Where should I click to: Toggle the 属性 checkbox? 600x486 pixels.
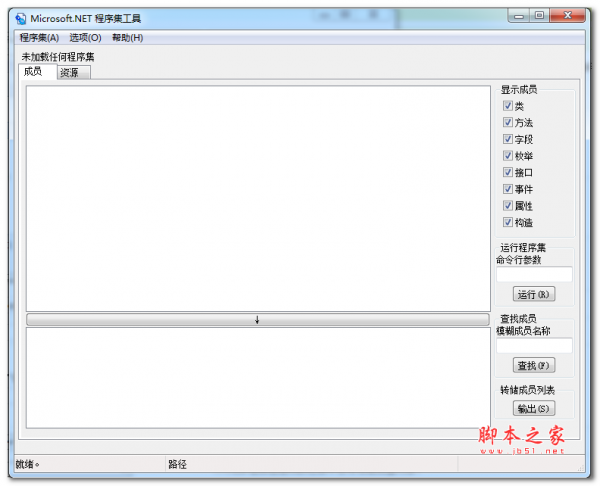click(x=508, y=205)
